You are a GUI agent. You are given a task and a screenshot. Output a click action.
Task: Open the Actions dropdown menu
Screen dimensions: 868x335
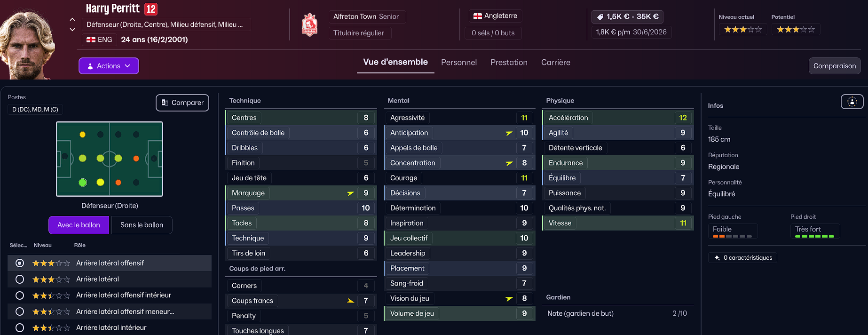pyautogui.click(x=109, y=66)
